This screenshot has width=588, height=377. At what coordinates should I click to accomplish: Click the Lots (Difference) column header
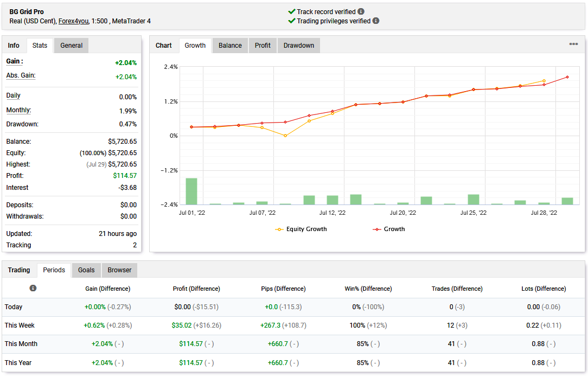(544, 289)
